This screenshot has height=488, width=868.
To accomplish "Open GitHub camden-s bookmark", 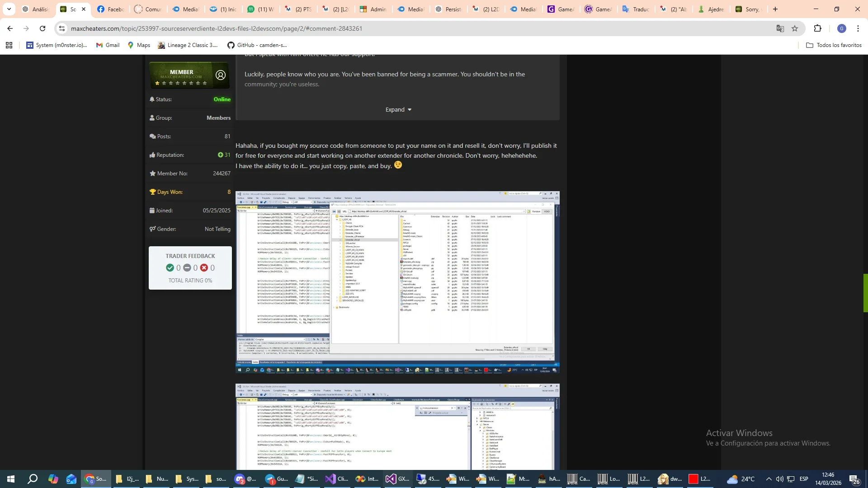I will (x=257, y=45).
